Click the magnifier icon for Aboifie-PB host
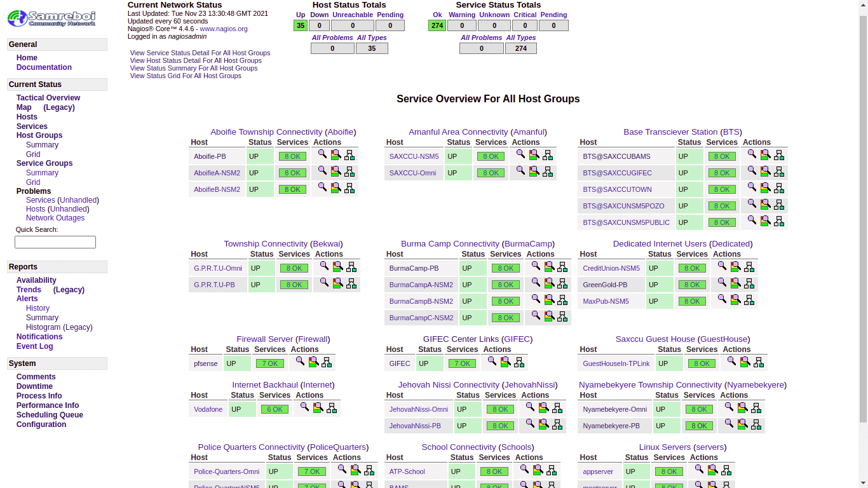 click(322, 154)
